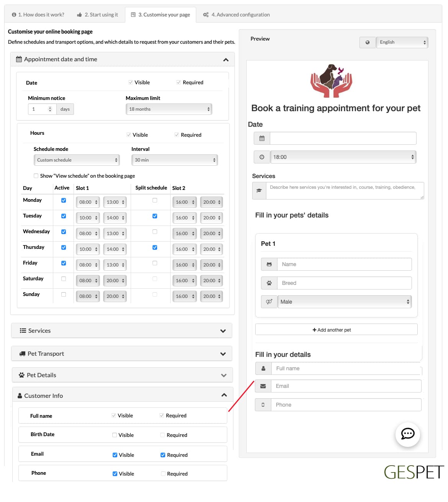
Task: Check Birth Date Required checkbox
Action: pos(162,435)
